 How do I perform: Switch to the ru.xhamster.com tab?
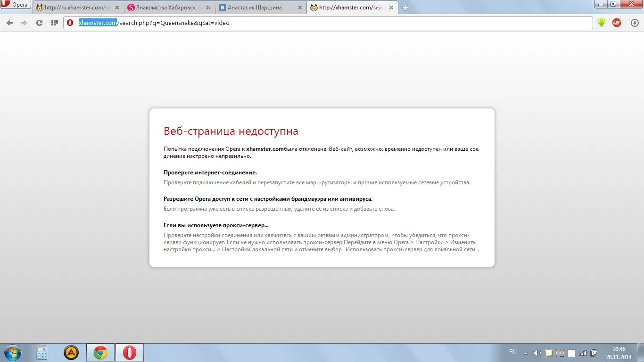pyautogui.click(x=78, y=8)
